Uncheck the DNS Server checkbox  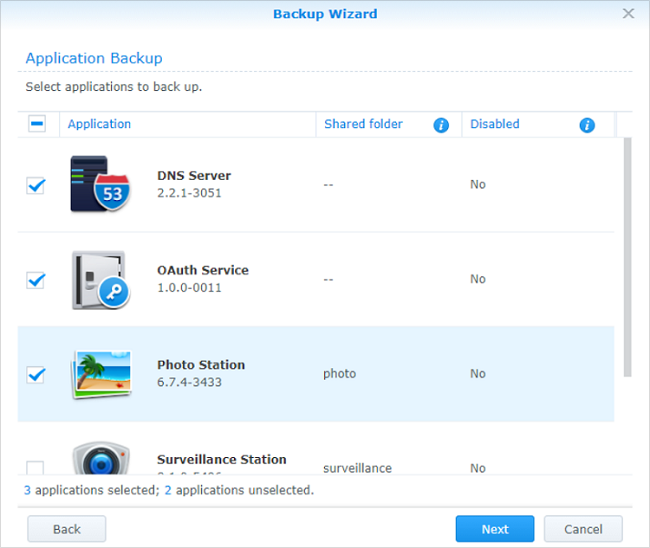point(36,185)
